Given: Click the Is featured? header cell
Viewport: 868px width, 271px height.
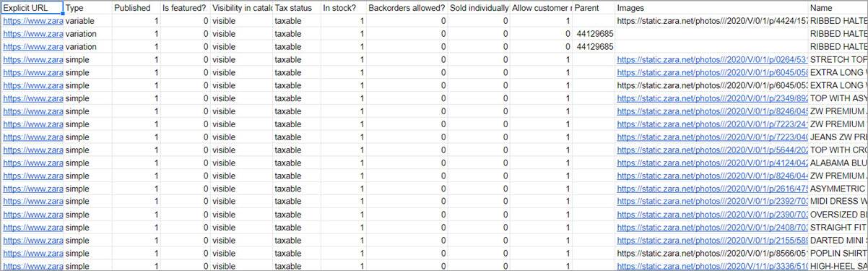Looking at the screenshot, I should tap(184, 8).
